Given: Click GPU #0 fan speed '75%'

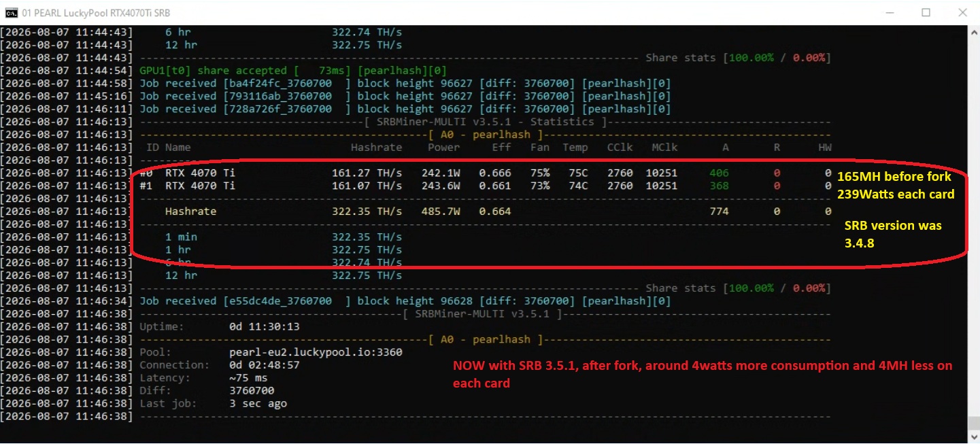Looking at the screenshot, I should (540, 173).
